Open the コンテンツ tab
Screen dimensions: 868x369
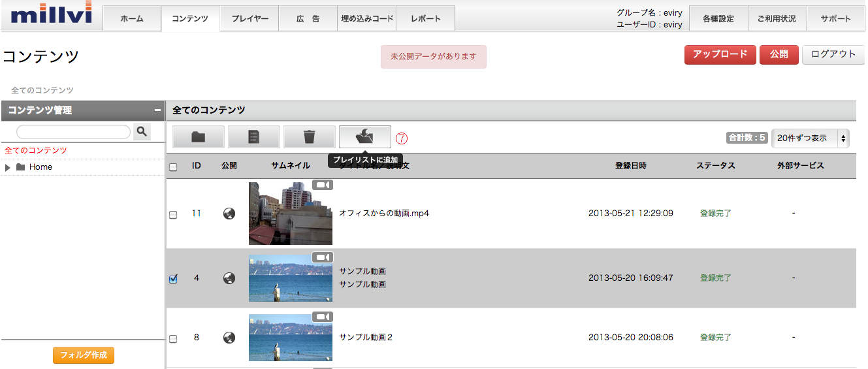click(190, 18)
